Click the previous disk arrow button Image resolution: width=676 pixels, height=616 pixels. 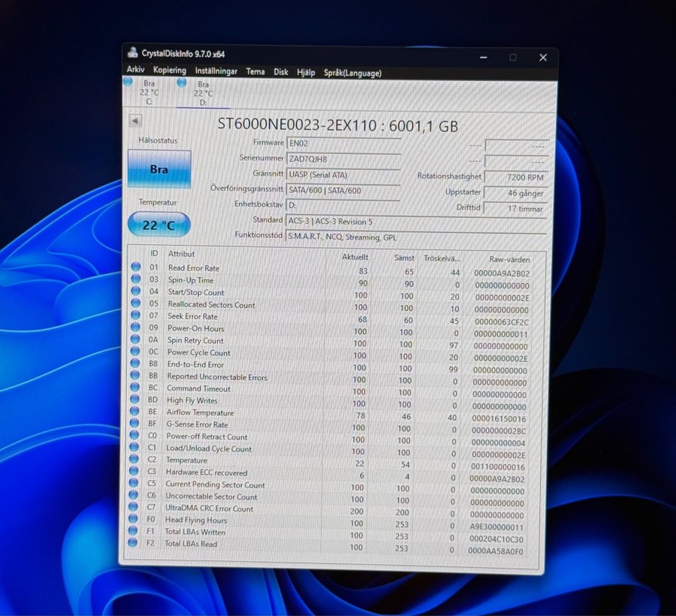135,121
